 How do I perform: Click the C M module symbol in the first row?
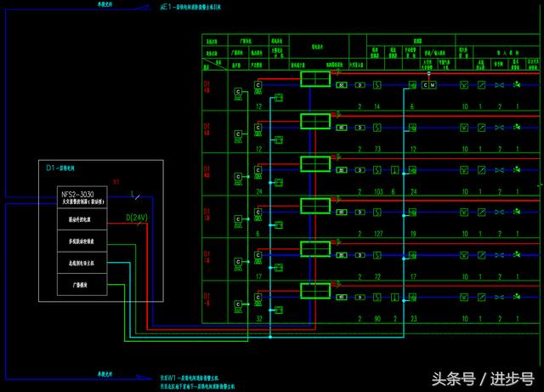428,85
